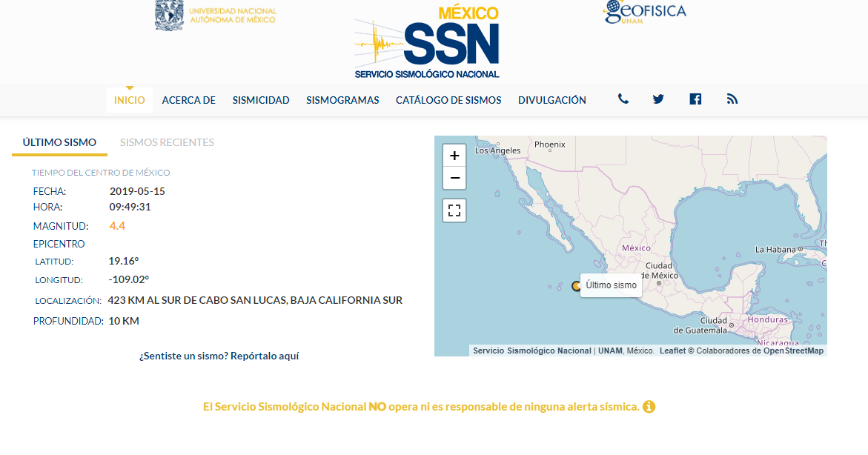This screenshot has height=455, width=868.
Task: Go to the INICIO menu item
Action: (130, 100)
